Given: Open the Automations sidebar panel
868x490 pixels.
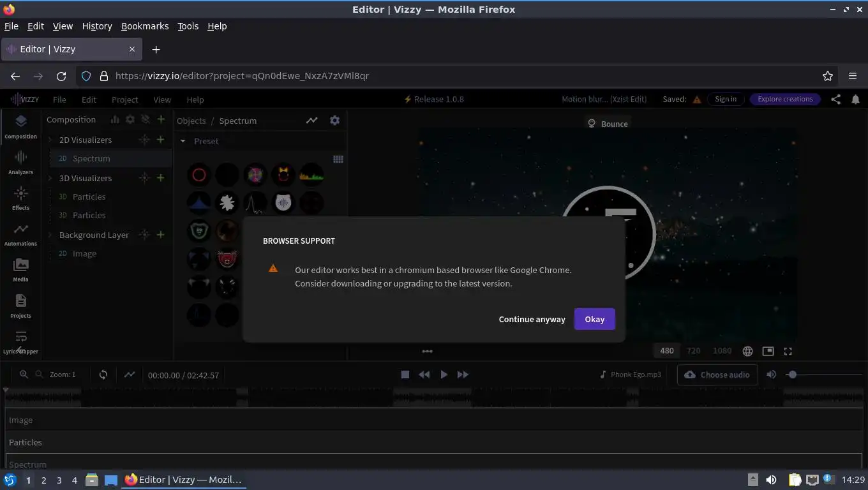Looking at the screenshot, I should click(x=20, y=234).
